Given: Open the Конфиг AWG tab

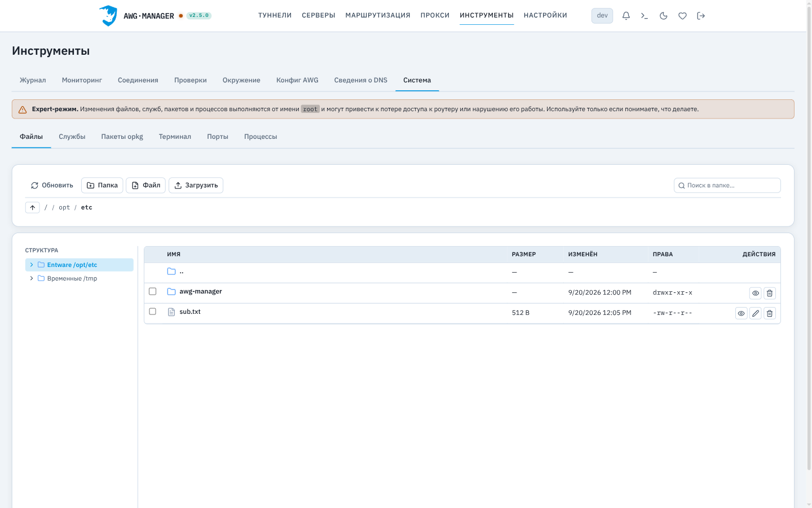Looking at the screenshot, I should [x=297, y=80].
